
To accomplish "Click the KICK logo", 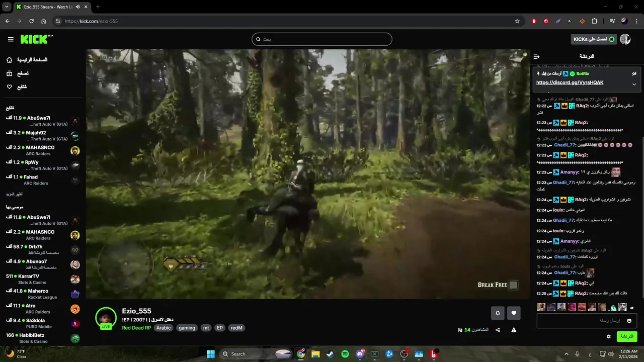I will (37, 39).
